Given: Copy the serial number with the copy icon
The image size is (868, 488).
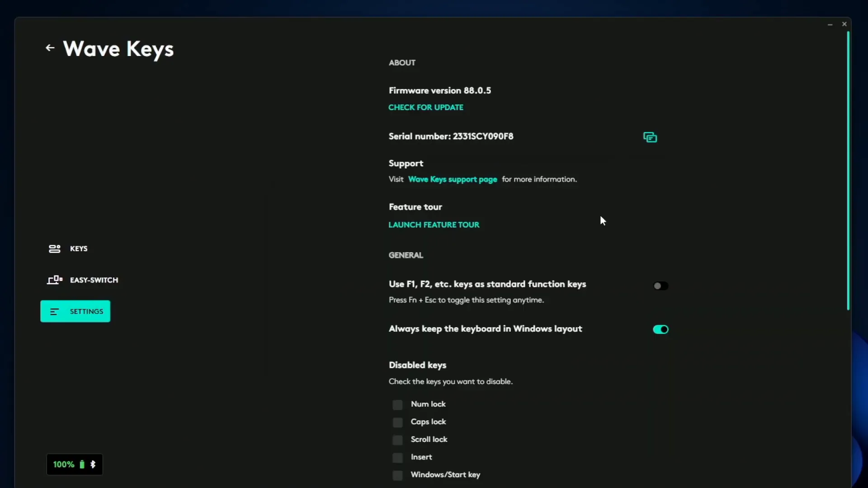Looking at the screenshot, I should [650, 137].
